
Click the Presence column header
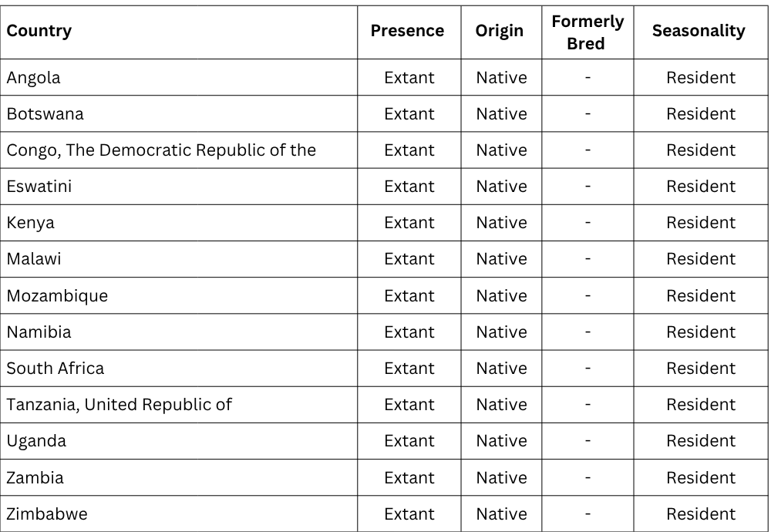tap(407, 32)
